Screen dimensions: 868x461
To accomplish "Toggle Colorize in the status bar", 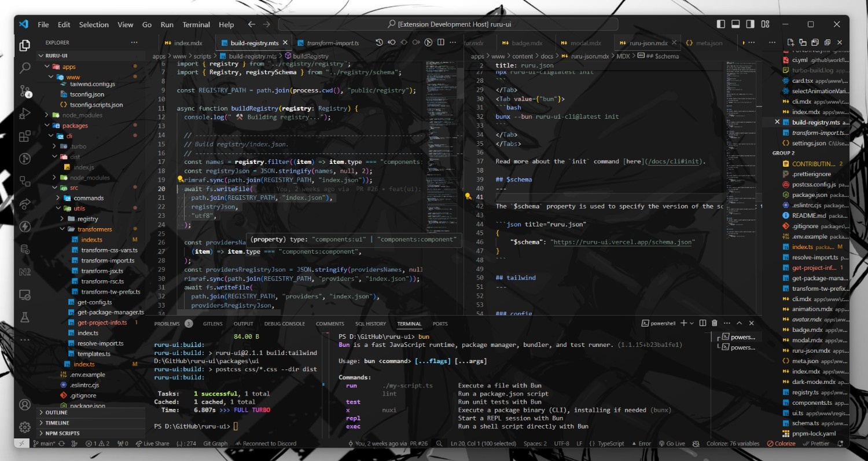I will point(781,444).
